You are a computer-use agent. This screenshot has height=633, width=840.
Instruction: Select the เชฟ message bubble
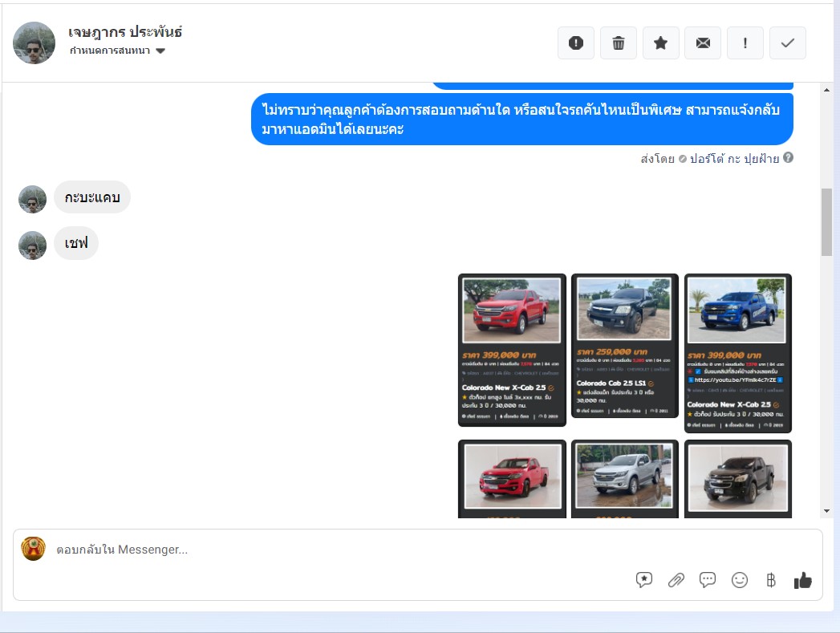click(x=76, y=243)
